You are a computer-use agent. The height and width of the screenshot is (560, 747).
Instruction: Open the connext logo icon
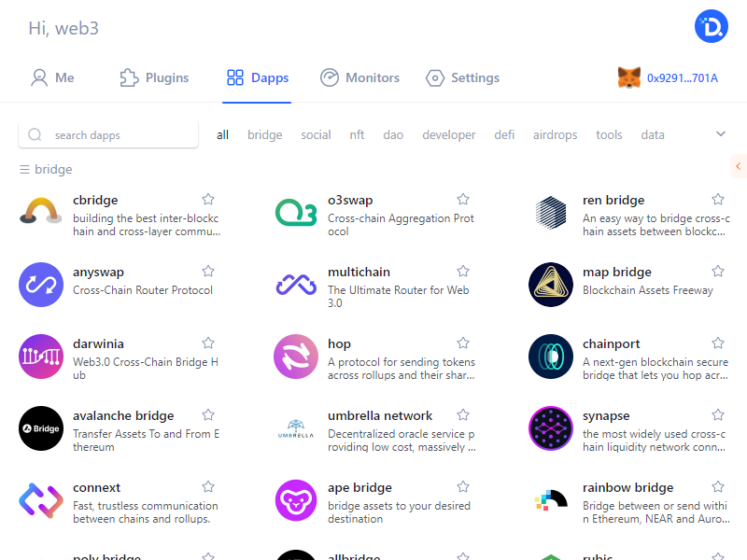[x=41, y=500]
